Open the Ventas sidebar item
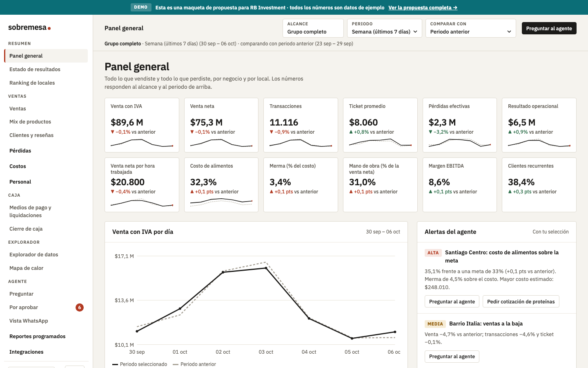Viewport: 588px width, 368px height. pos(46,109)
